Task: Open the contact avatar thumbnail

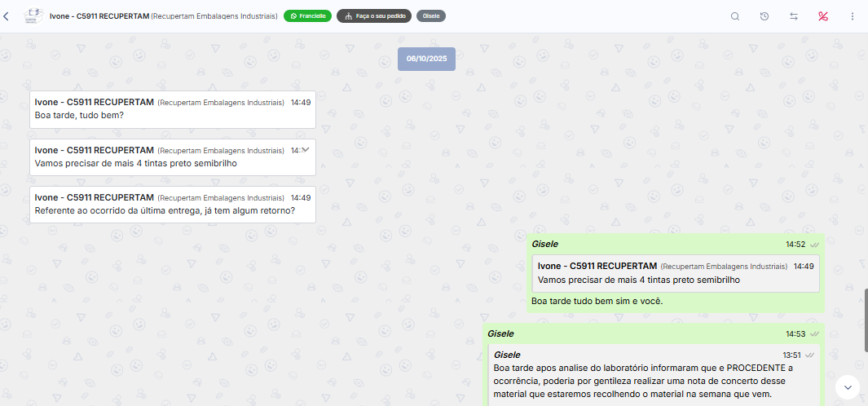Action: [33, 16]
